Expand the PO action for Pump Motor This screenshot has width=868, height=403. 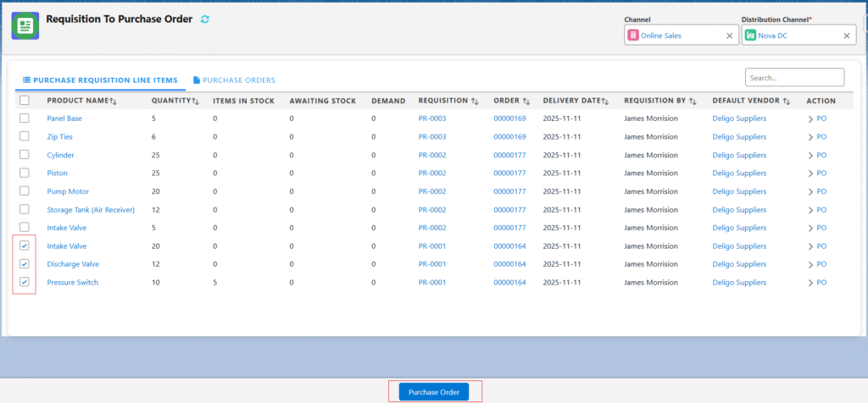pyautogui.click(x=816, y=191)
